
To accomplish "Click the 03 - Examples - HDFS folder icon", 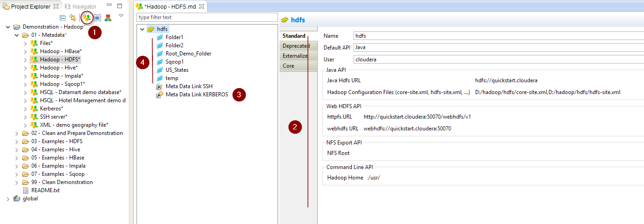I will click(x=25, y=141).
